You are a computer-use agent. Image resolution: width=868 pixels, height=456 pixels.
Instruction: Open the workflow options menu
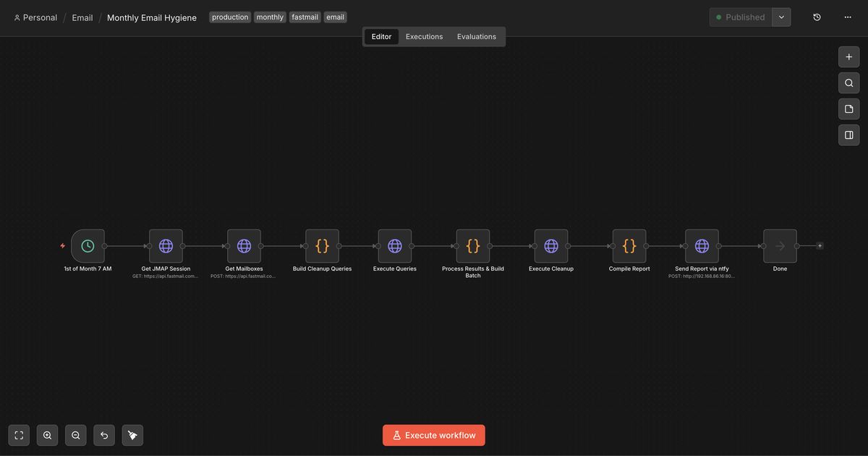[x=847, y=17]
